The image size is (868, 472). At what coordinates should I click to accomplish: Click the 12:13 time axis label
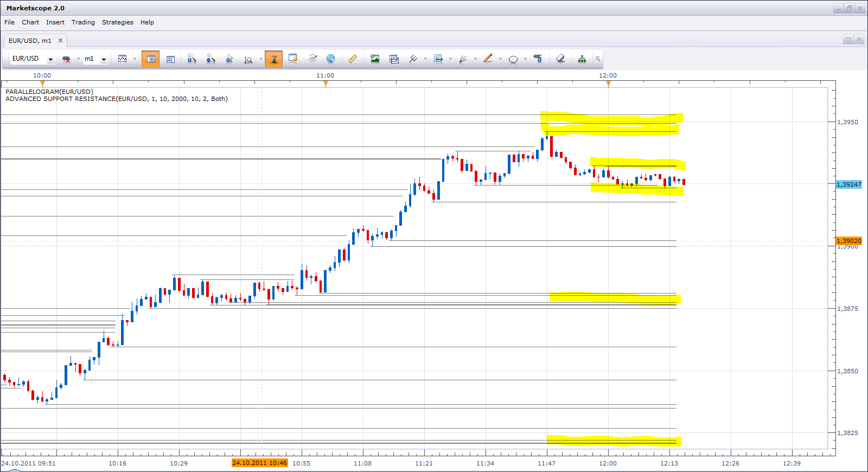tap(669, 463)
